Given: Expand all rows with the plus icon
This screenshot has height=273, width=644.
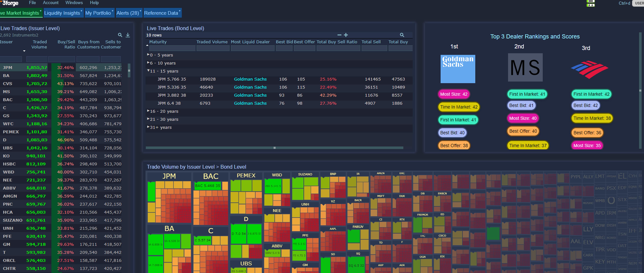Looking at the screenshot, I should coord(346,35).
